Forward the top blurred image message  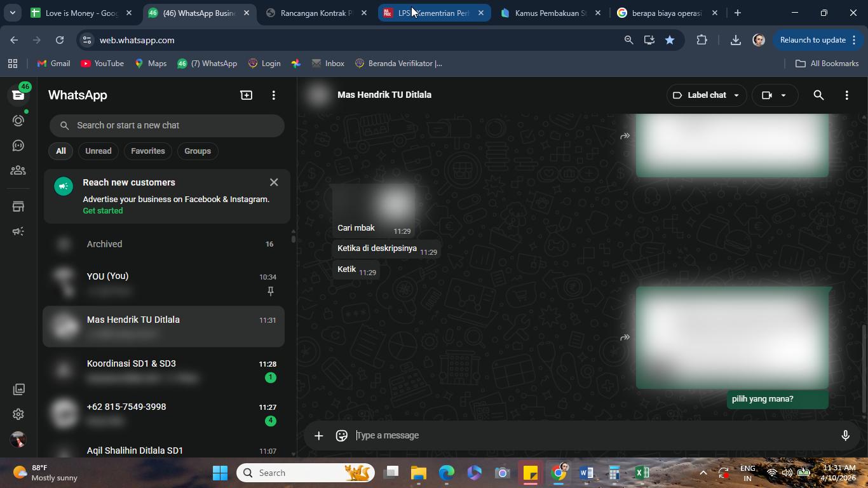(x=625, y=135)
